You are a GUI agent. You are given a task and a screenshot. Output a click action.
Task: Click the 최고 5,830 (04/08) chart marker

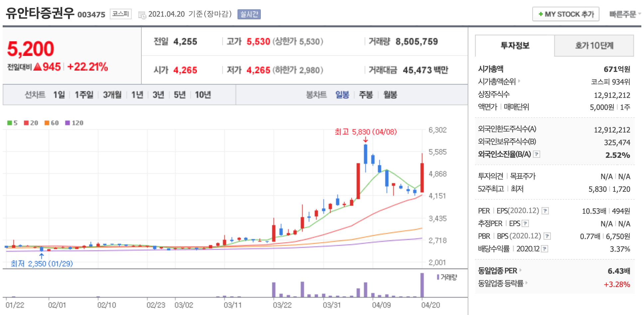point(366,132)
